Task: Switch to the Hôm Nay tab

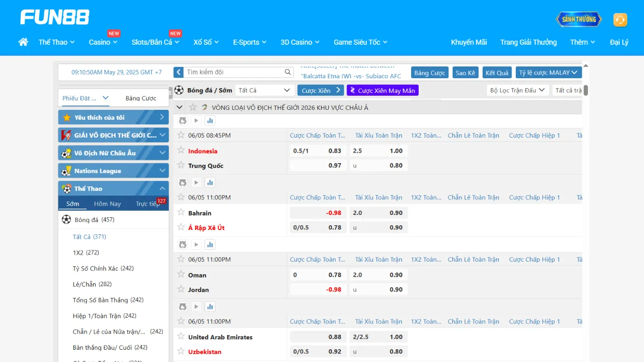Action: point(107,204)
